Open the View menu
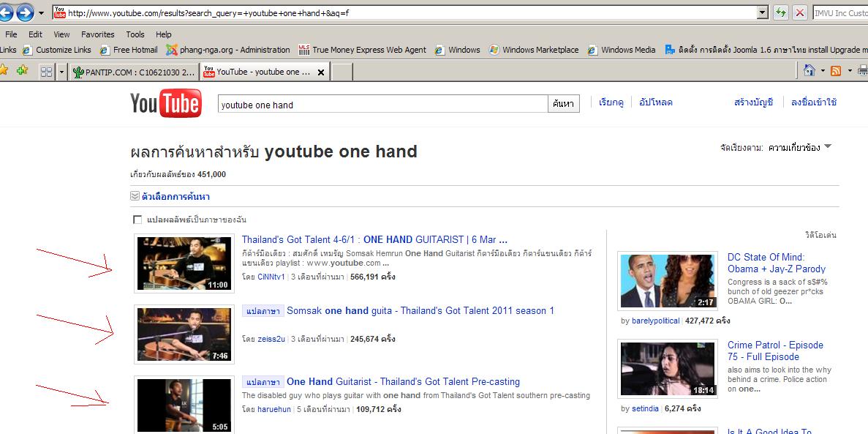Image resolution: width=868 pixels, height=434 pixels. tap(61, 34)
